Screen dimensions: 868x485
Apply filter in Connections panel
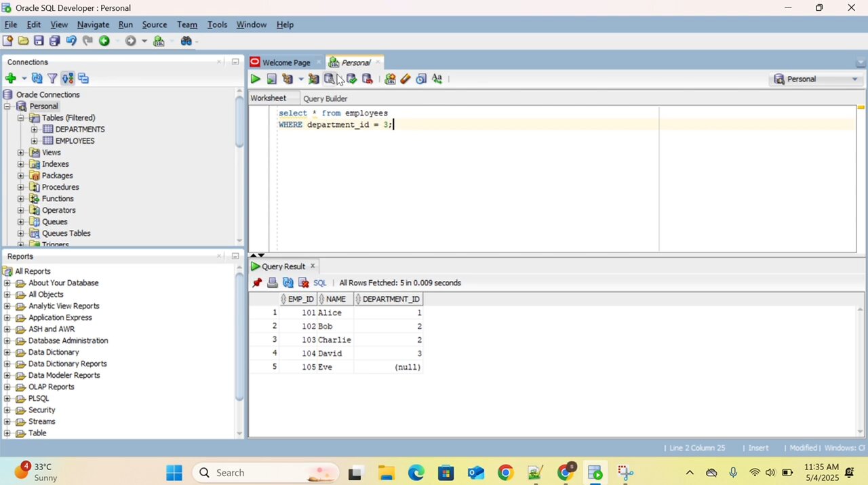52,79
